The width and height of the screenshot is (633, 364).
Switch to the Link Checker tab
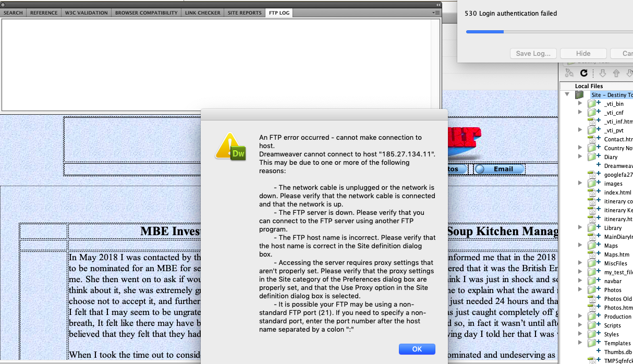pyautogui.click(x=202, y=13)
